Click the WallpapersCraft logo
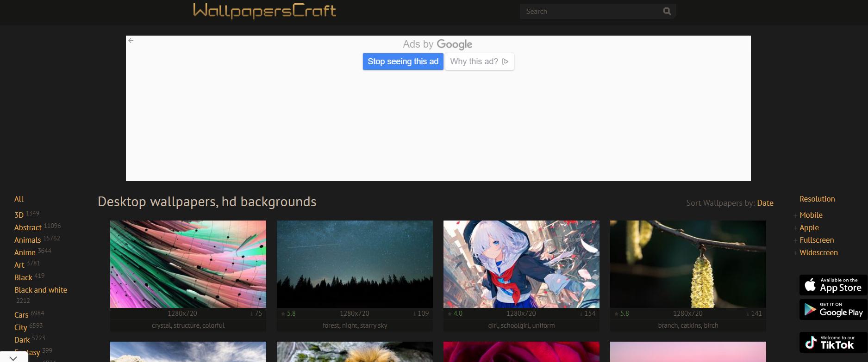Screen dimensions: 868x362 (264, 11)
